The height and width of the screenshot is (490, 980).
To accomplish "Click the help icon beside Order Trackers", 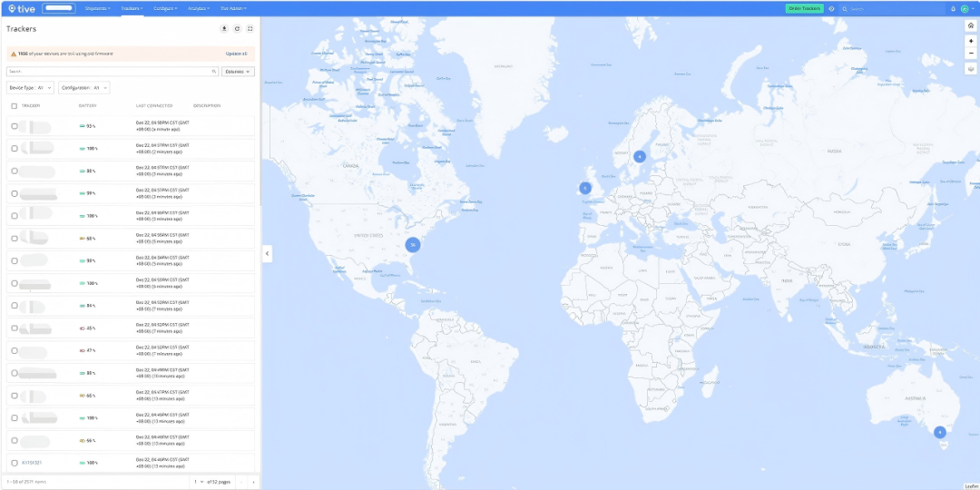I will (831, 9).
